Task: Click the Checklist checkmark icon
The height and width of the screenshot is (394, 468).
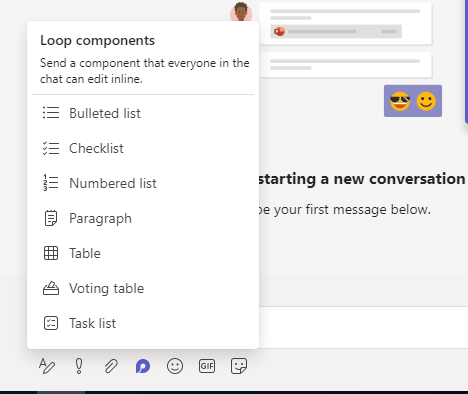Action: (x=51, y=148)
